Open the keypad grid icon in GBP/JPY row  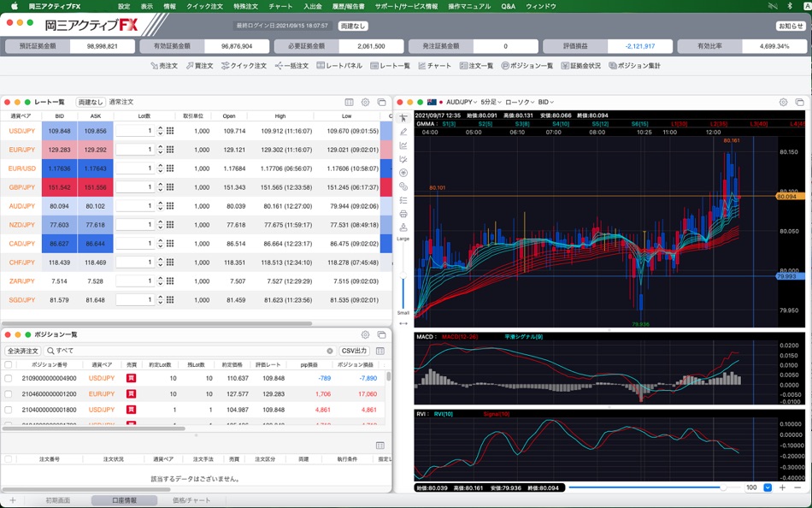pos(170,187)
